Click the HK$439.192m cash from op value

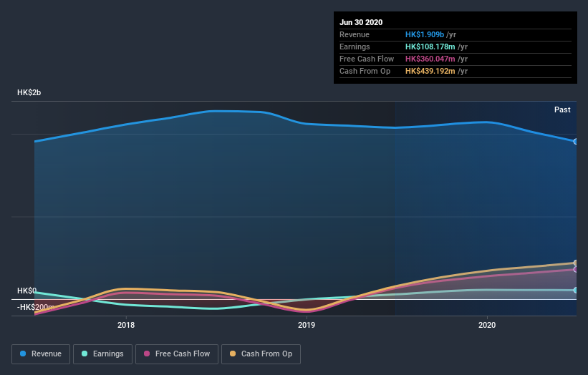(x=430, y=71)
